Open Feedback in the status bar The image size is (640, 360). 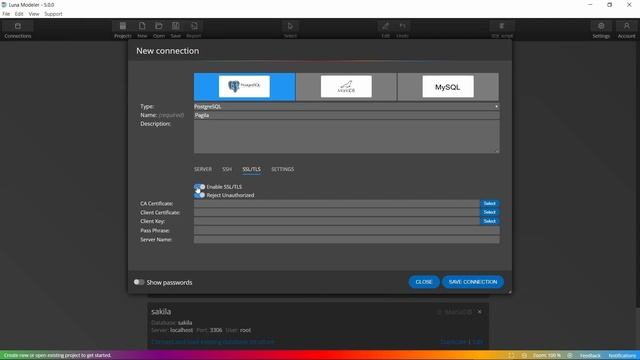[590, 356]
